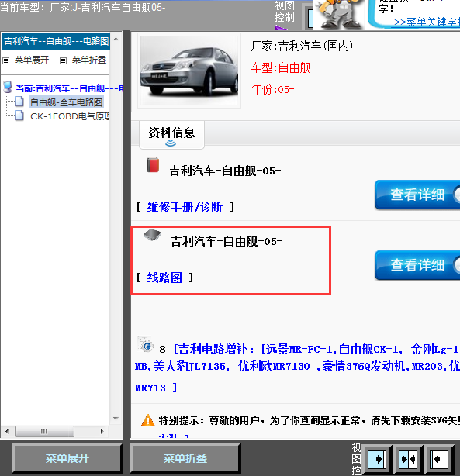Click the 特别提示 notice text

310,420
